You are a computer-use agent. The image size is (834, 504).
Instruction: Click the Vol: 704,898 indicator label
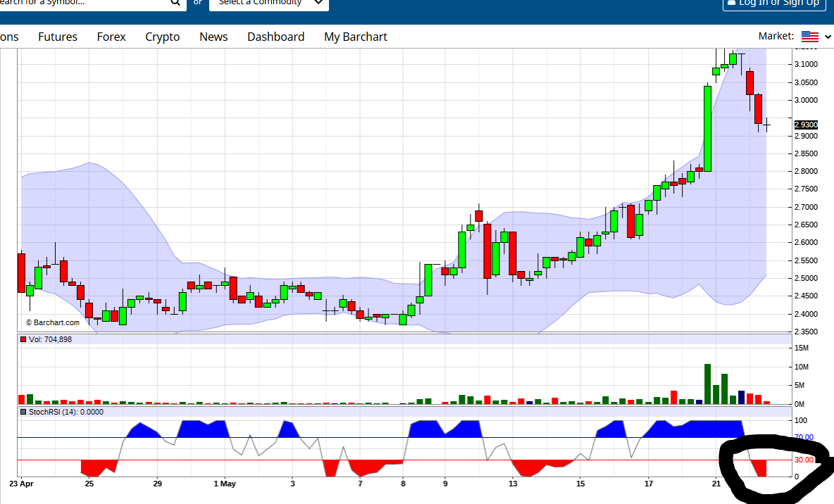pos(49,339)
